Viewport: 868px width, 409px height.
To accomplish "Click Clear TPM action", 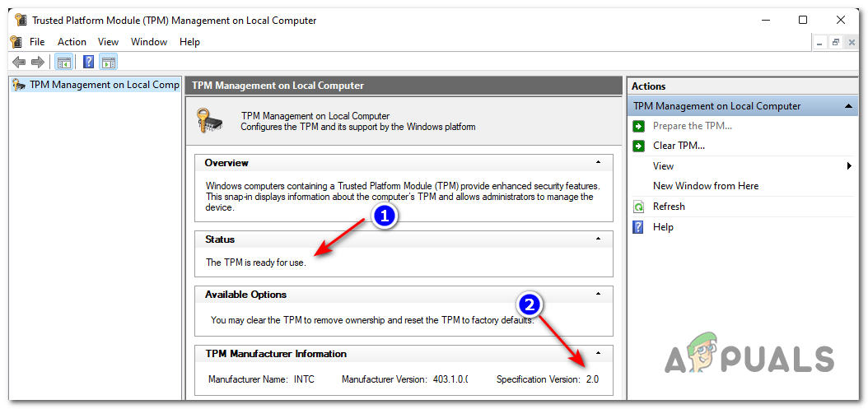I will tap(679, 146).
